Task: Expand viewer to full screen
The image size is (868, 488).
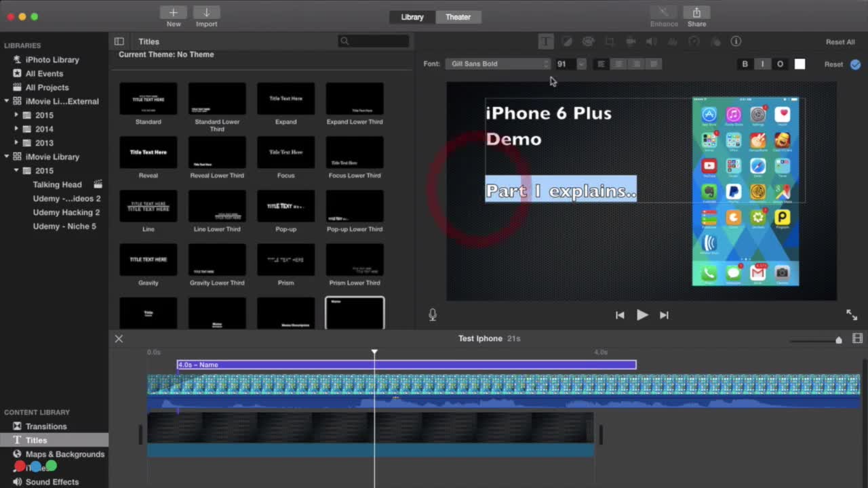Action: [x=852, y=314]
